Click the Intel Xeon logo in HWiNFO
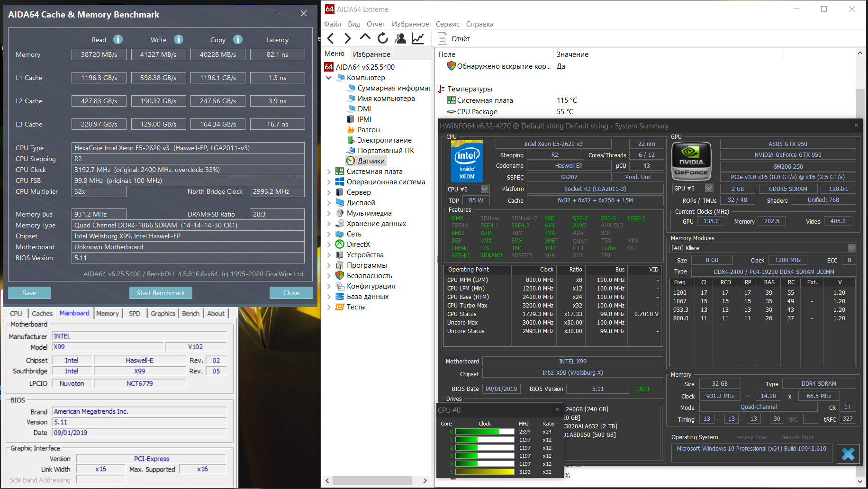The height and width of the screenshot is (489, 868). (x=467, y=161)
